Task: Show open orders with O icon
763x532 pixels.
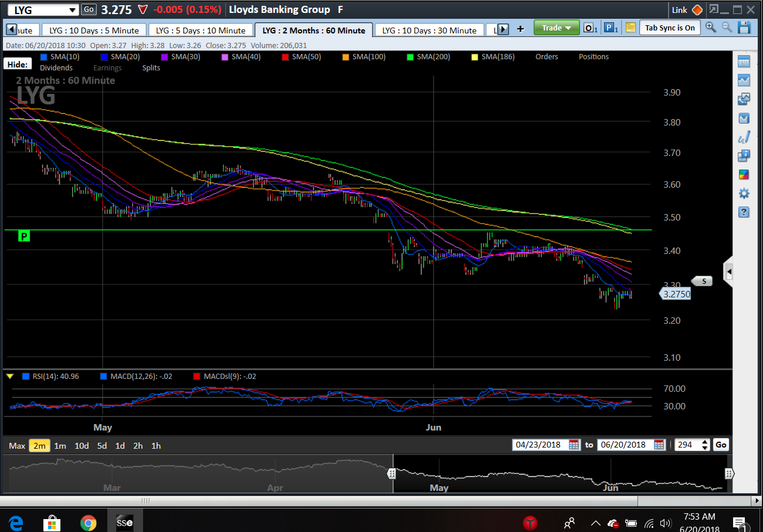Action: click(590, 28)
